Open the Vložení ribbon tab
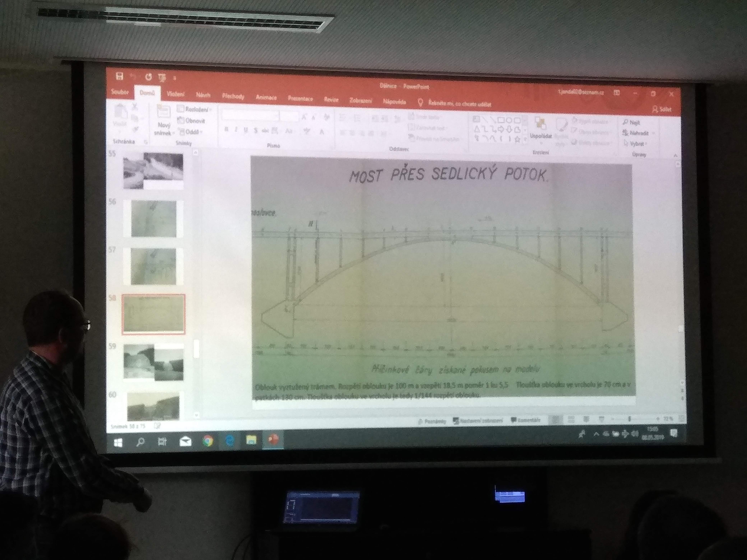Image resolution: width=747 pixels, height=560 pixels. [176, 95]
